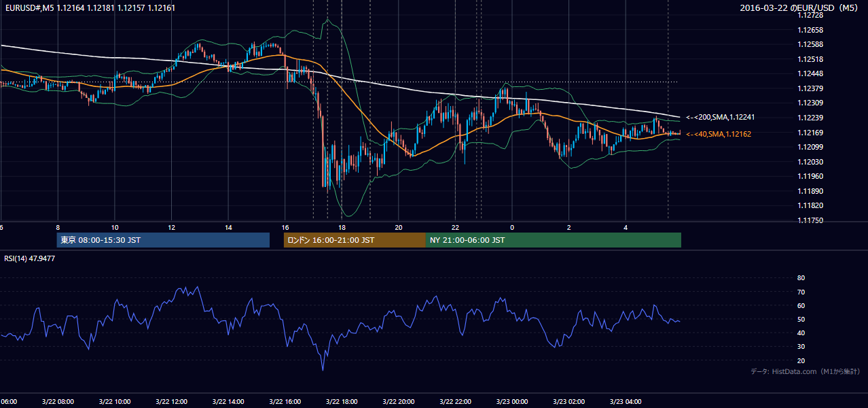Click RSI scale value 20
Viewport: 868px width, 408px height.
click(x=801, y=361)
